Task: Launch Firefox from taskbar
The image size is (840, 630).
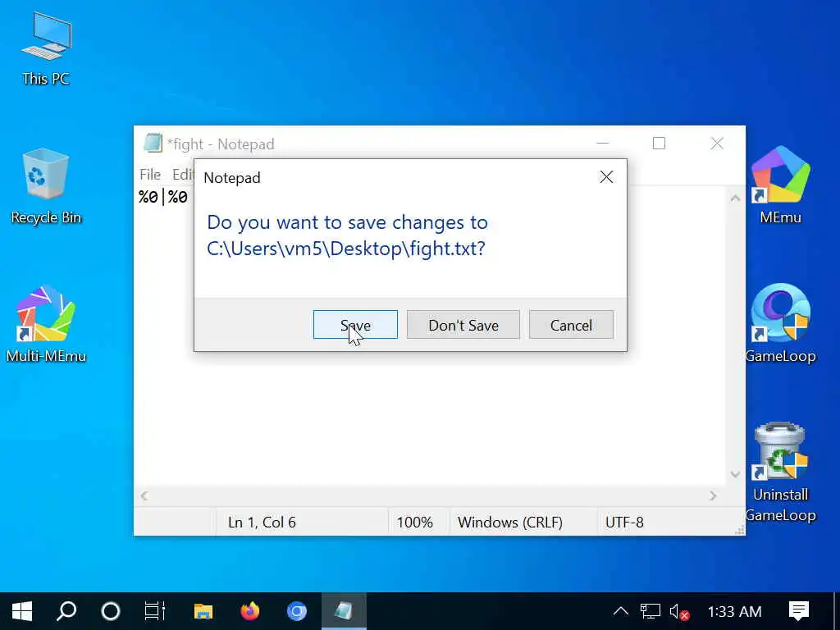Action: 249,611
